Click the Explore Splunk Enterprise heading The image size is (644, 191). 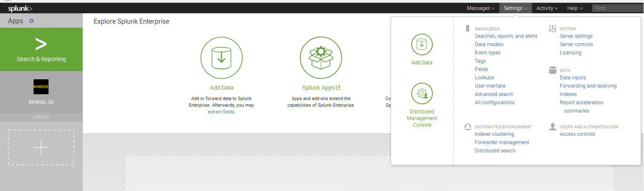pyautogui.click(x=131, y=22)
